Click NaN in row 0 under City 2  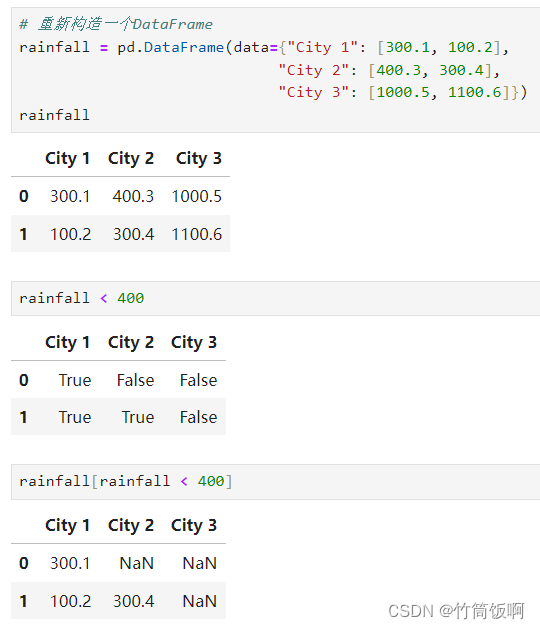(x=137, y=563)
